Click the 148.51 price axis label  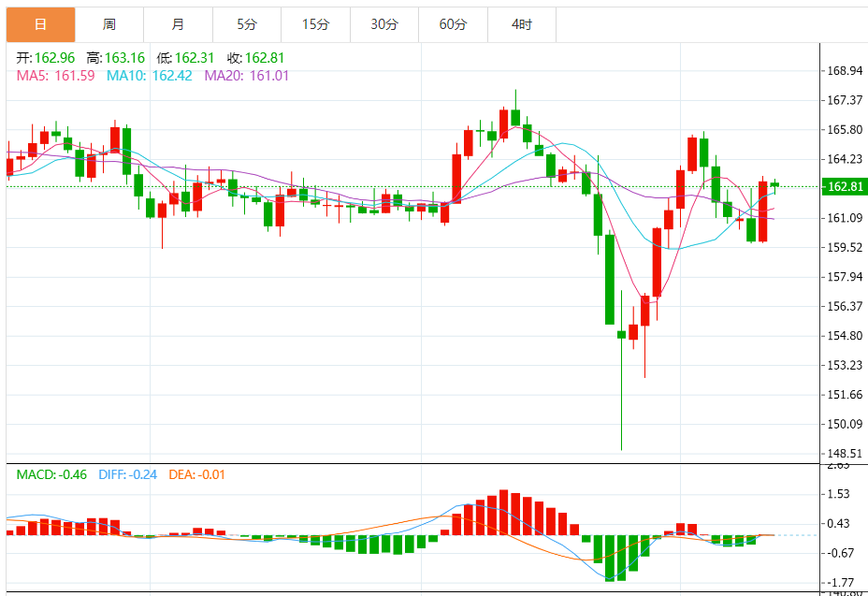[845, 454]
